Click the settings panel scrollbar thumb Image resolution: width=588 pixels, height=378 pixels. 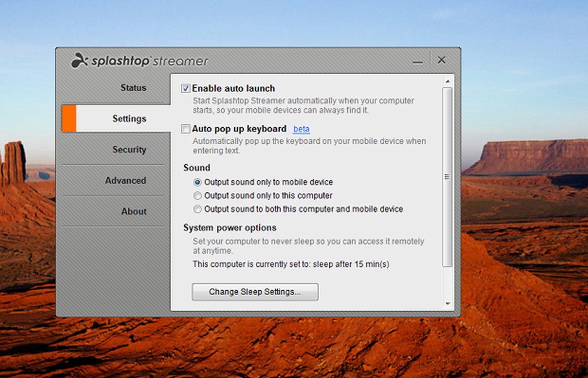(447, 177)
